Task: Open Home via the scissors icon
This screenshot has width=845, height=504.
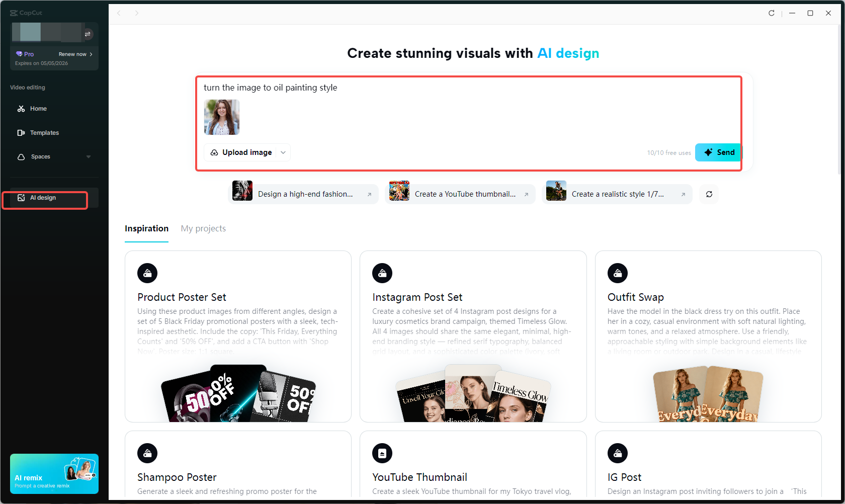Action: coord(21,109)
